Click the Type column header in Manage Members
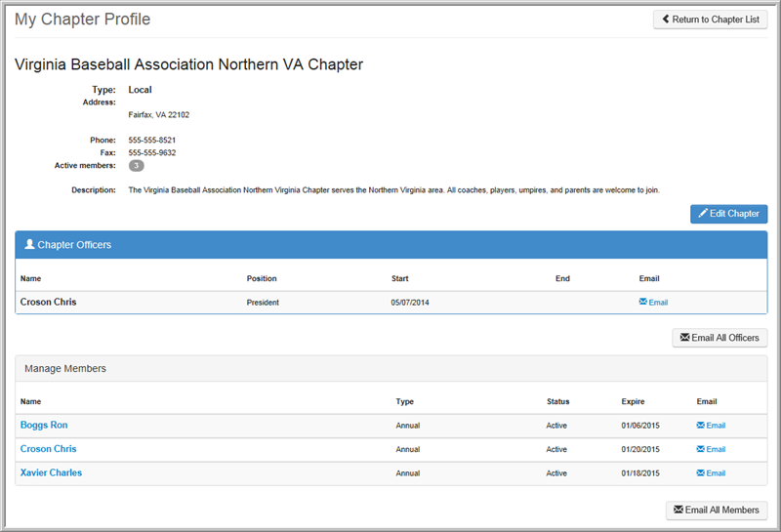This screenshot has width=781, height=532. point(404,401)
